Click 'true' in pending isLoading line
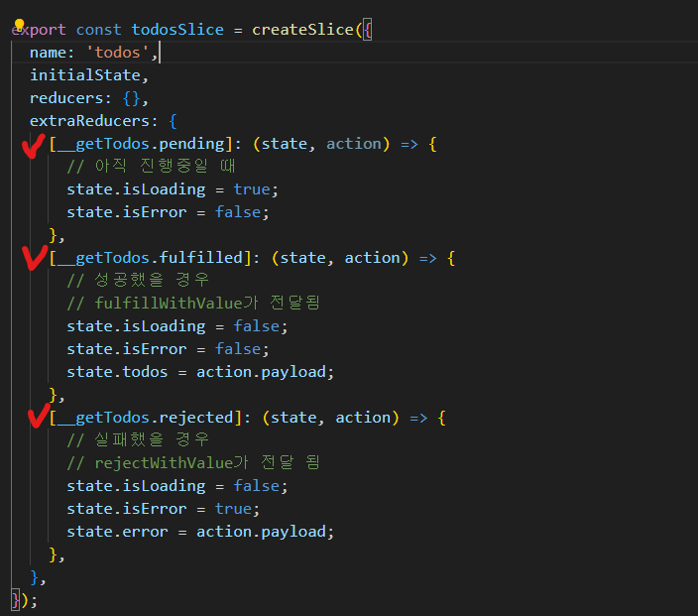 click(x=252, y=189)
